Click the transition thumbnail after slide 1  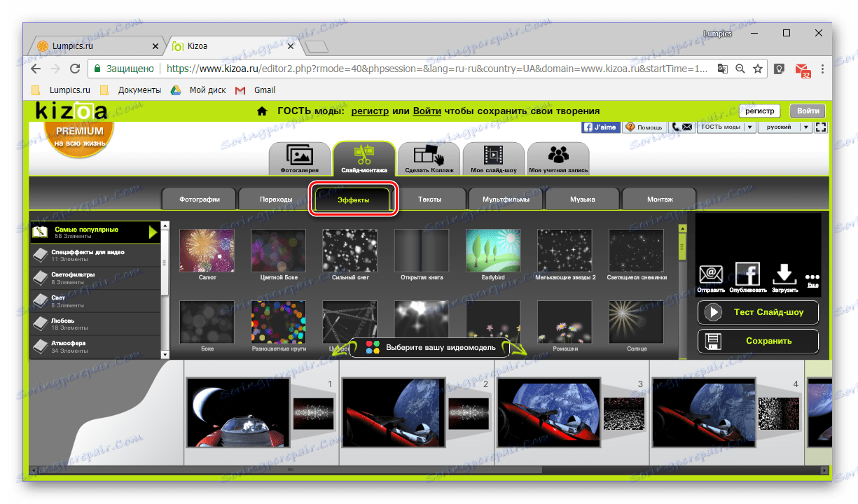point(313,414)
